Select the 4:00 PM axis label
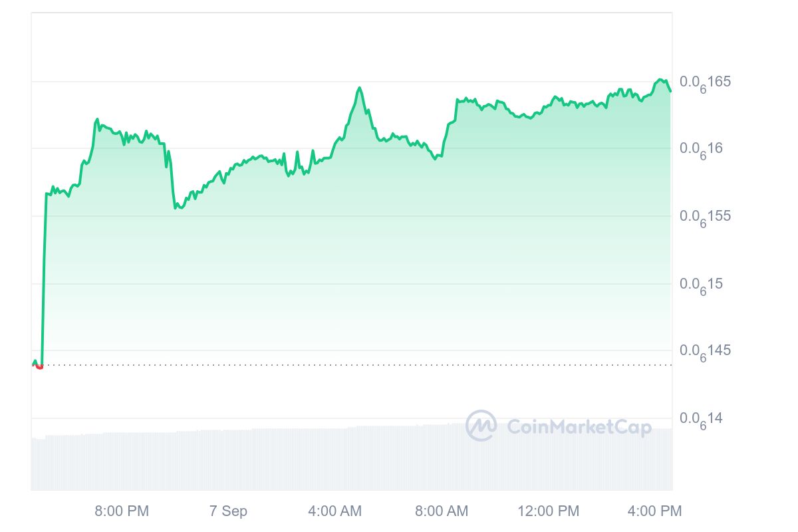 pyautogui.click(x=654, y=511)
